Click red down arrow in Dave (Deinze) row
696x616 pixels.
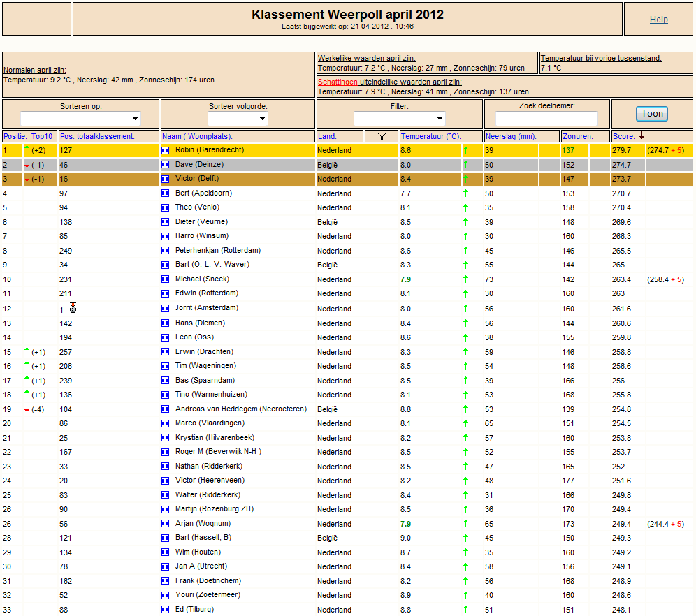27,164
